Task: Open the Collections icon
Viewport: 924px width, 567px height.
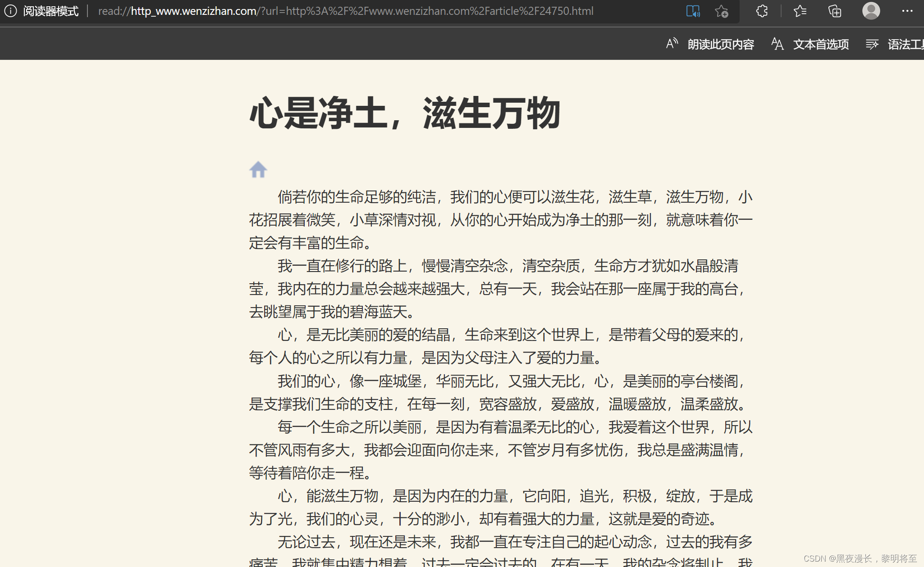Action: click(835, 11)
